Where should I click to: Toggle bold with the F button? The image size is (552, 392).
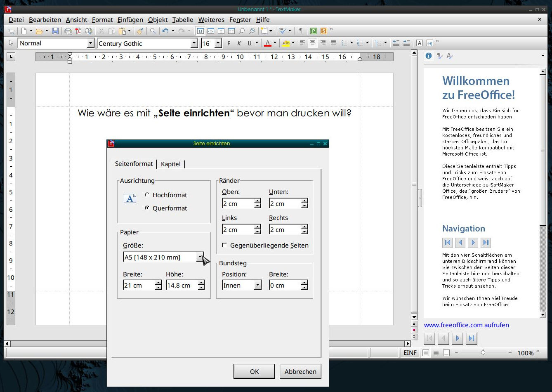[229, 43]
